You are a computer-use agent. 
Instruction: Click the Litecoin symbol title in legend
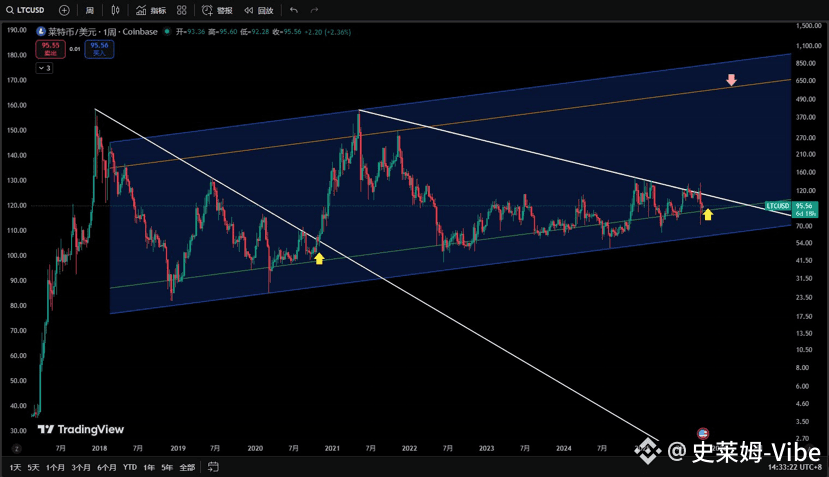tap(103, 32)
